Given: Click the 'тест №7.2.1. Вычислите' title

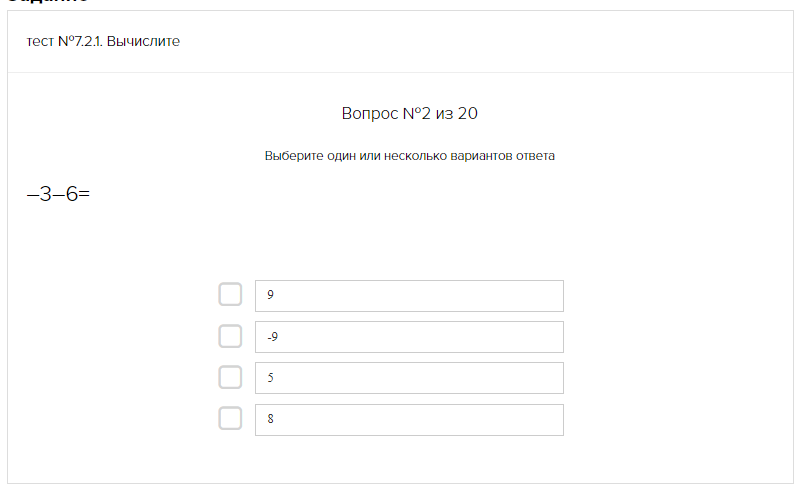Looking at the screenshot, I should [103, 42].
